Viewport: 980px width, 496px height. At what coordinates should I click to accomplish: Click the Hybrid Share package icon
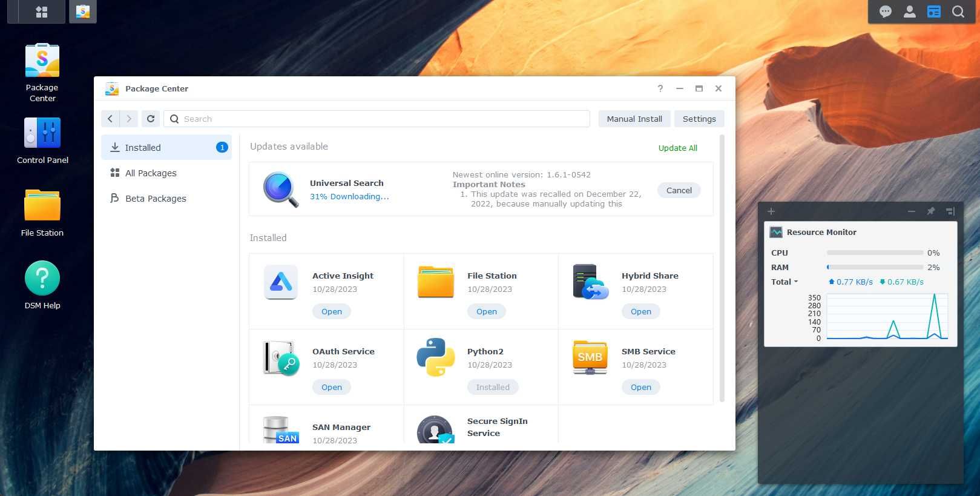(590, 282)
